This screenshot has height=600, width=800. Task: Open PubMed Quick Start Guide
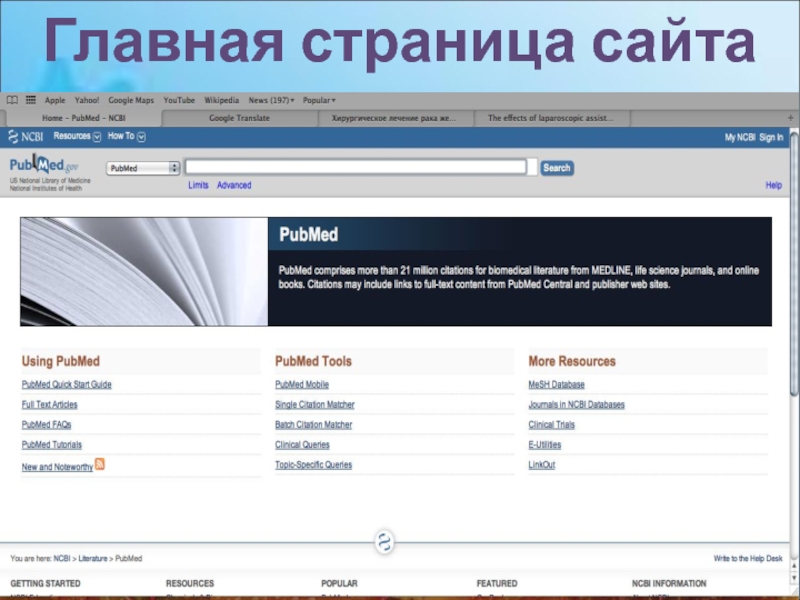tap(66, 385)
